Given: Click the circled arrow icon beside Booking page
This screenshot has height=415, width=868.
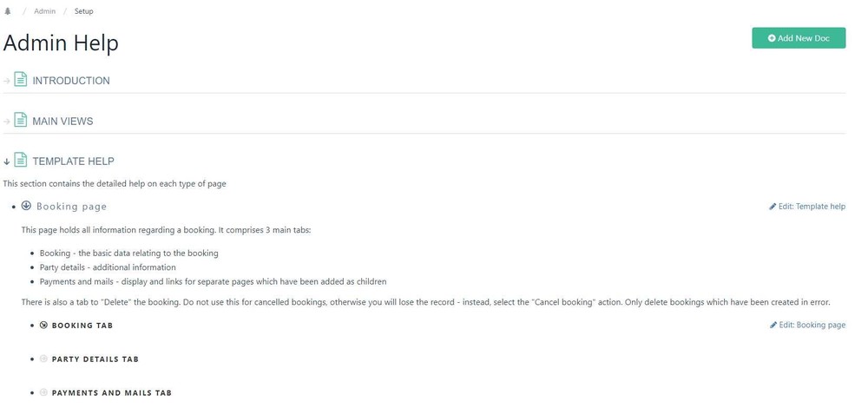Looking at the screenshot, I should 26,206.
